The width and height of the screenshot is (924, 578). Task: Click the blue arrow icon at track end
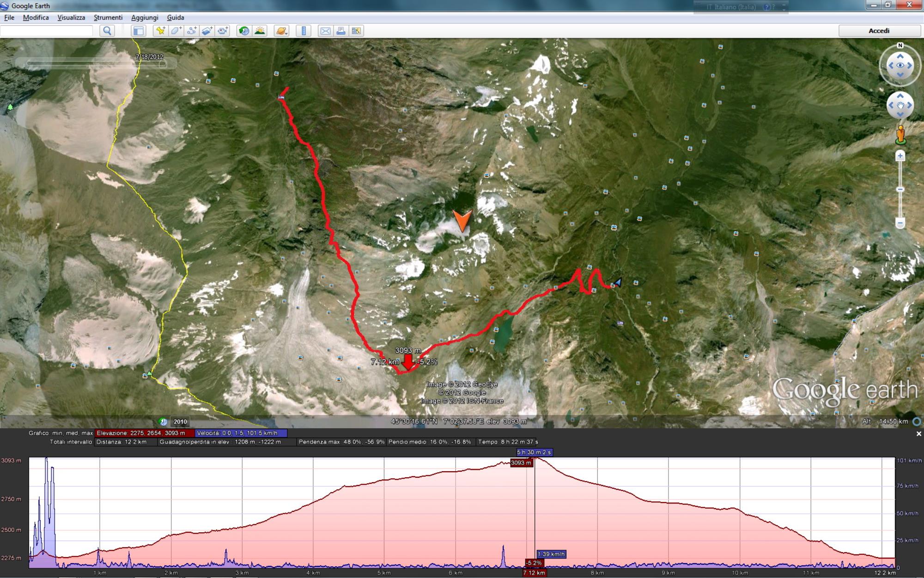(x=618, y=282)
